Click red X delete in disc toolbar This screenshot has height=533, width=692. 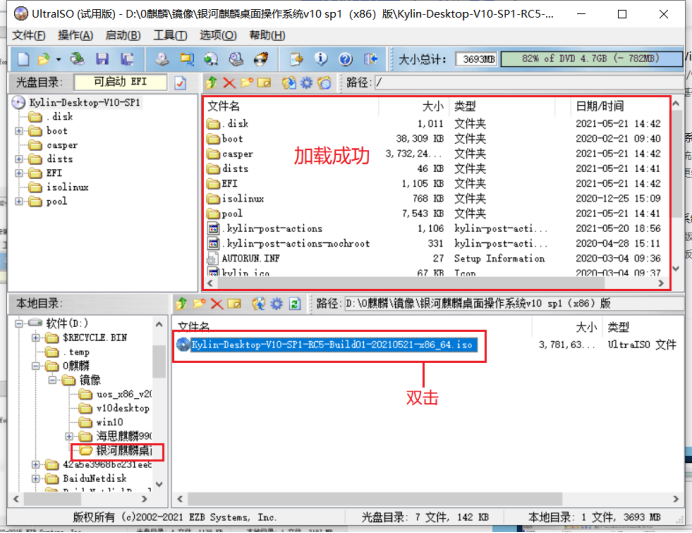click(x=229, y=83)
